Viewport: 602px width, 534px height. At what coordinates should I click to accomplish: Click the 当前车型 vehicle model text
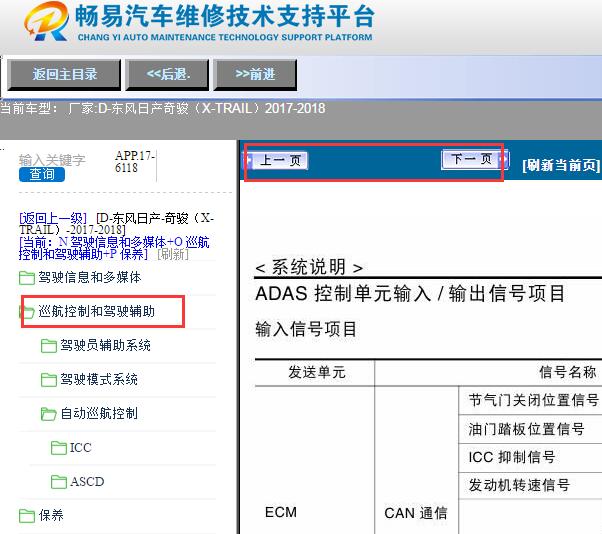click(x=163, y=108)
